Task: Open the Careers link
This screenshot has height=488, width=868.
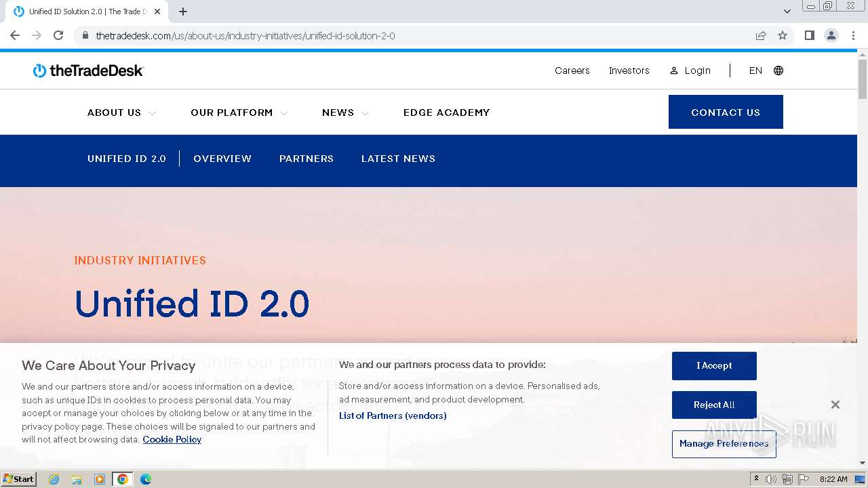Action: [x=572, y=70]
